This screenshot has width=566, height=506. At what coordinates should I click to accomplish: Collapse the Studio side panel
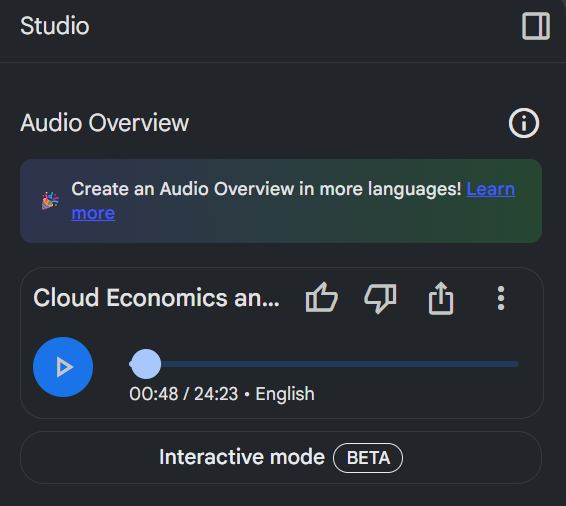tap(536, 26)
